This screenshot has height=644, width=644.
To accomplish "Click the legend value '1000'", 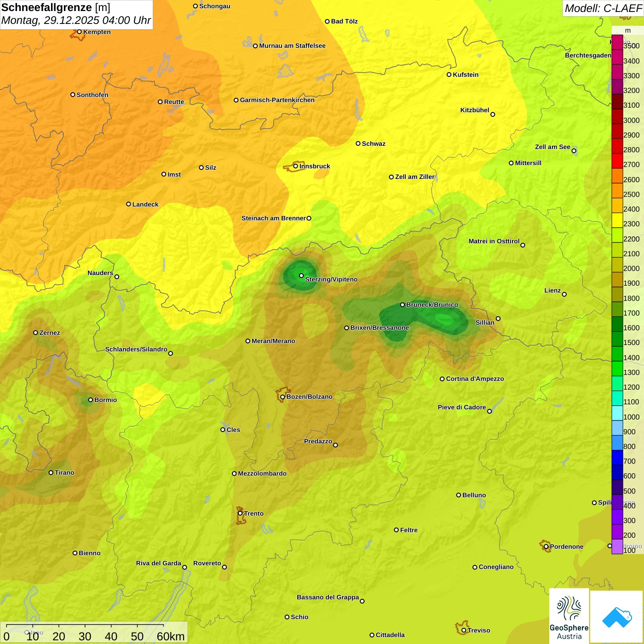I will (631, 417).
